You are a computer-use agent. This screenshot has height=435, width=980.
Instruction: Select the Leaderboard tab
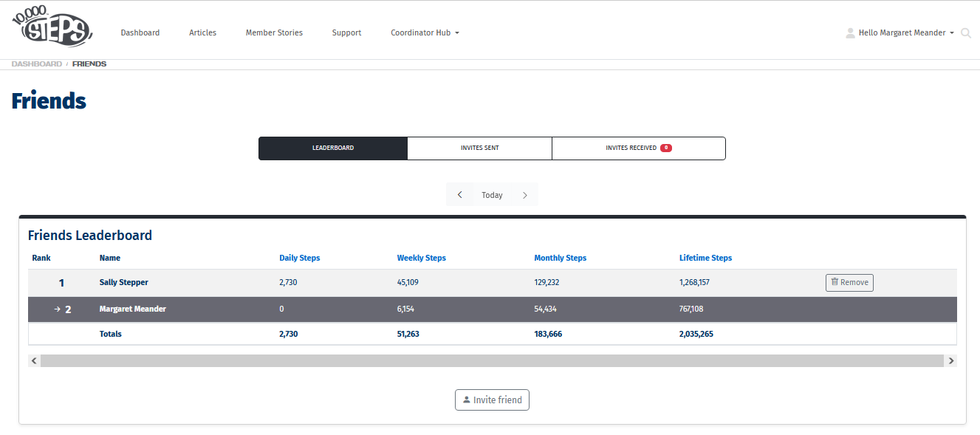[332, 148]
